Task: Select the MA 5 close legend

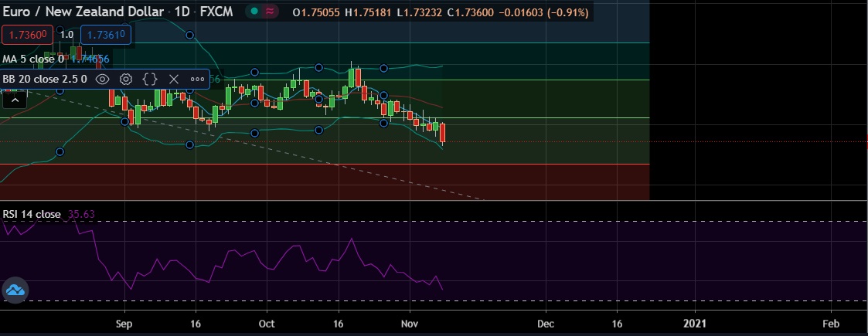Action: click(x=33, y=59)
